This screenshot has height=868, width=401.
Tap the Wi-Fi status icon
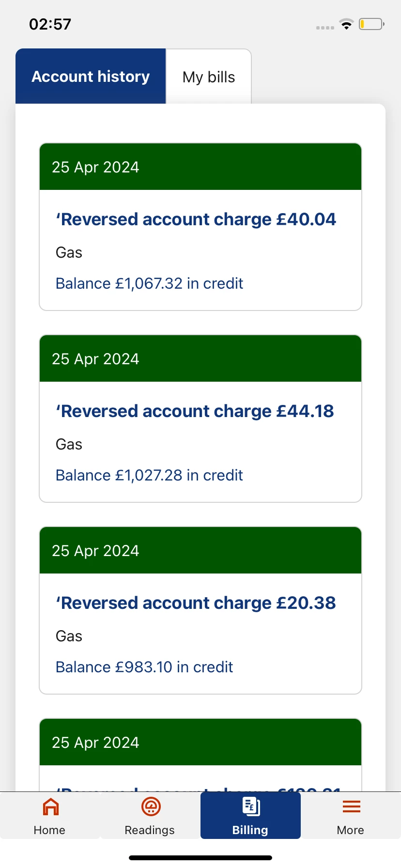(x=346, y=24)
